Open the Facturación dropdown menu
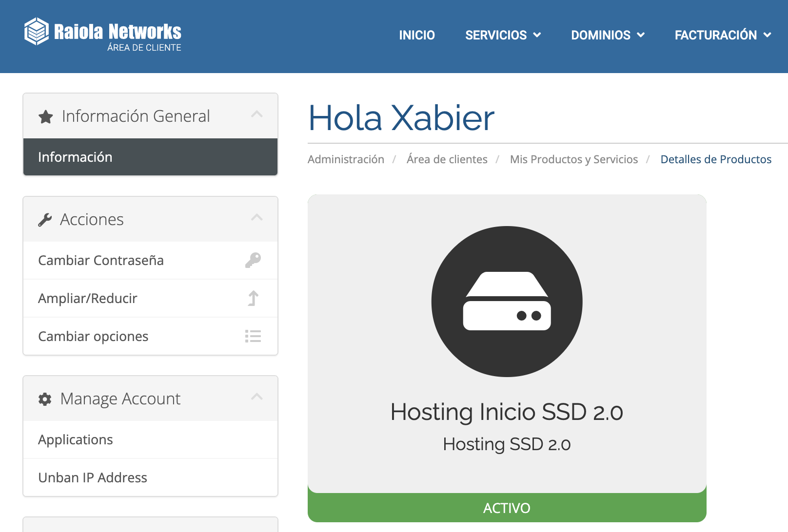This screenshot has height=532, width=788. click(x=723, y=35)
